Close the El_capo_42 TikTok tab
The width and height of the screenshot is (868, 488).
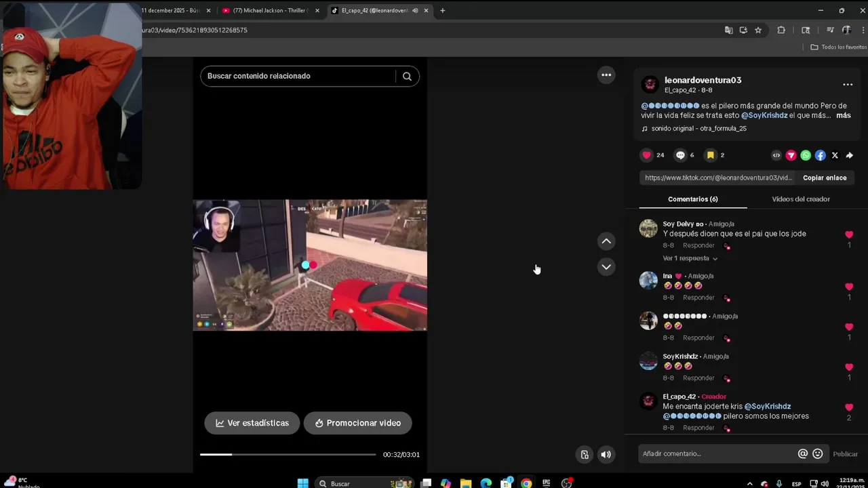pos(426,11)
